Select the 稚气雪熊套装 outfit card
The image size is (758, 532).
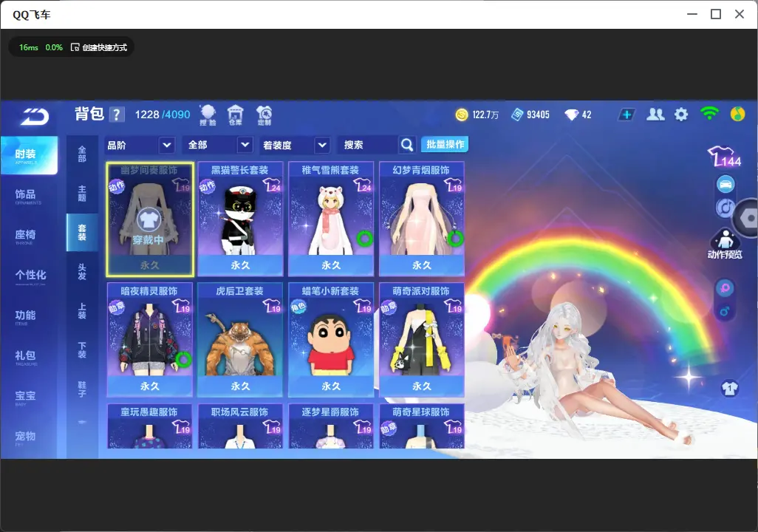click(x=331, y=219)
